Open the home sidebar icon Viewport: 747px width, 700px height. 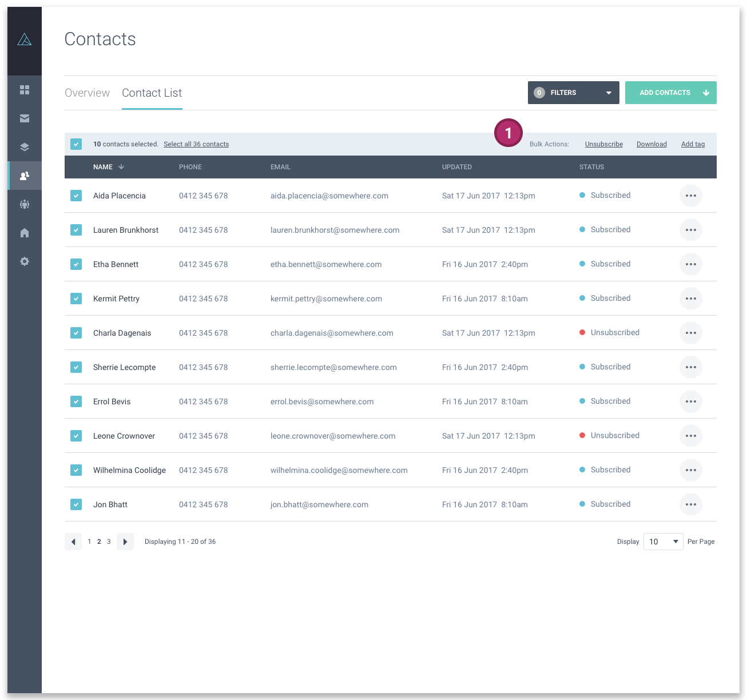(x=25, y=233)
